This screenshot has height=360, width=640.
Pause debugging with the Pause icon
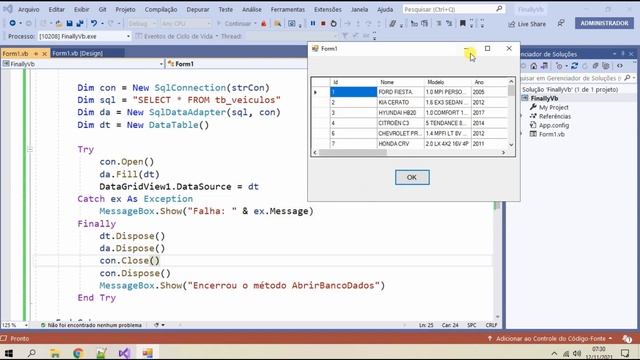point(313,24)
